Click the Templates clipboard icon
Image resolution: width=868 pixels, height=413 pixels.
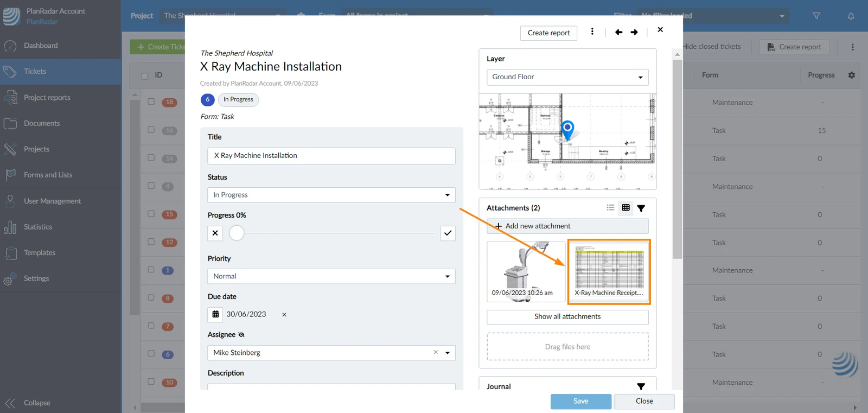(10, 253)
